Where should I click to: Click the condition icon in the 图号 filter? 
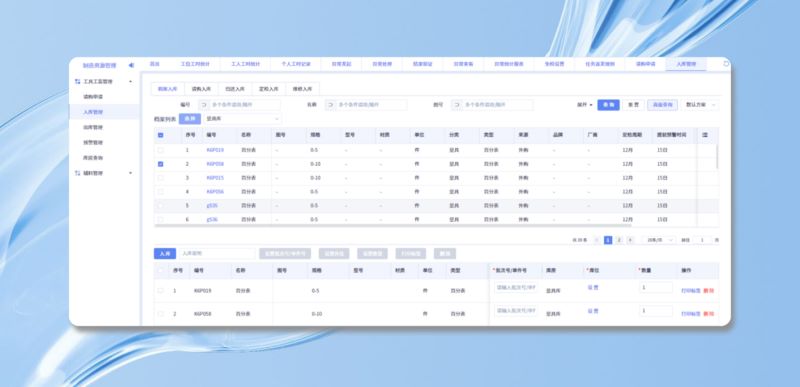pos(456,105)
